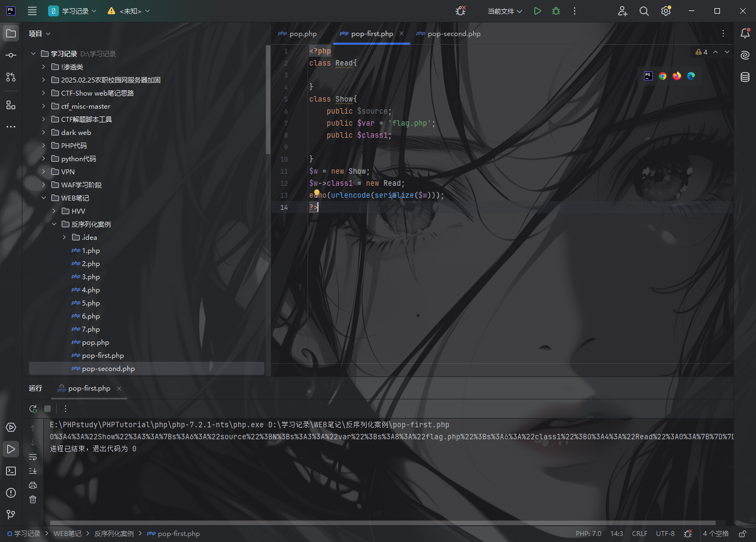Expand the CTF-Show web笔记思路 folder
This screenshot has width=756, height=542.
pos(44,93)
